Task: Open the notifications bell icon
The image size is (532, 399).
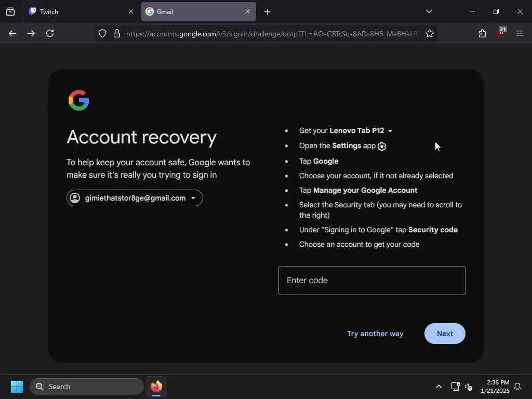Action: (517, 387)
